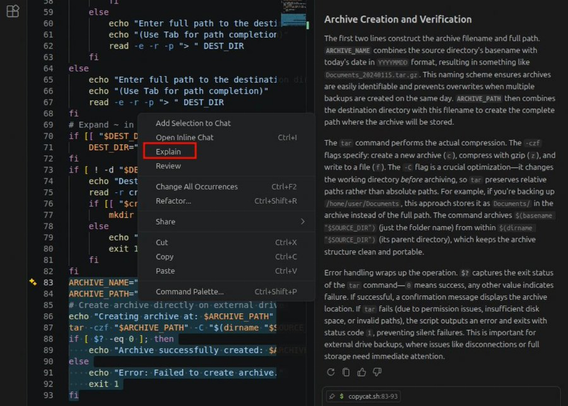Expand the Share submenu arrow
The width and height of the screenshot is (568, 406).
pos(302,222)
